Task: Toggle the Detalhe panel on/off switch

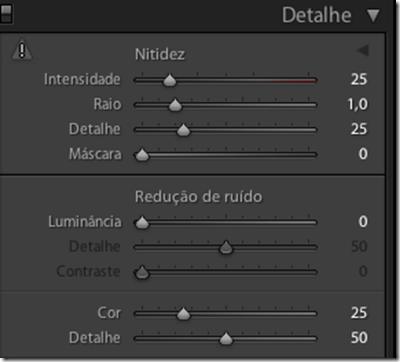Action: pyautogui.click(x=6, y=12)
